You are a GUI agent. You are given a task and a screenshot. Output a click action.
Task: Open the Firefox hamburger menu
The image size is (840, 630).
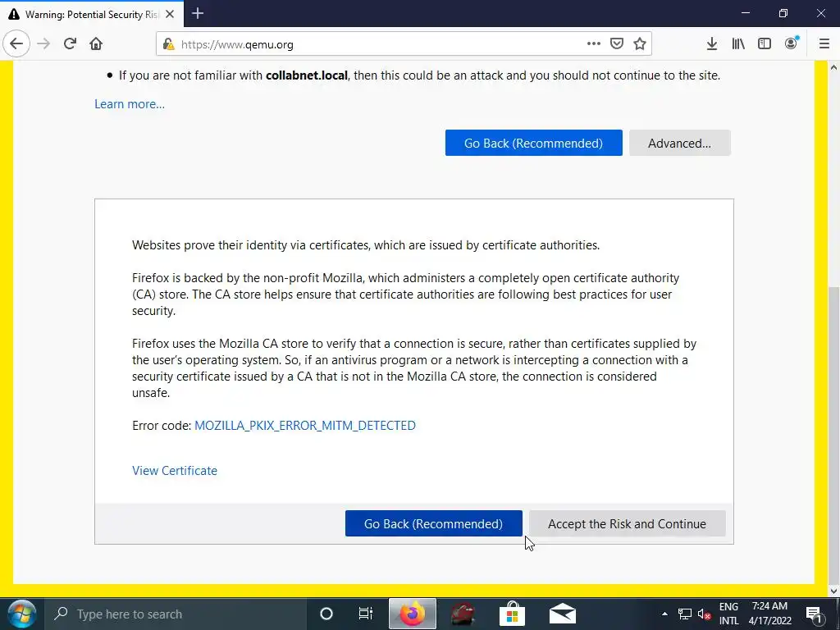824,44
